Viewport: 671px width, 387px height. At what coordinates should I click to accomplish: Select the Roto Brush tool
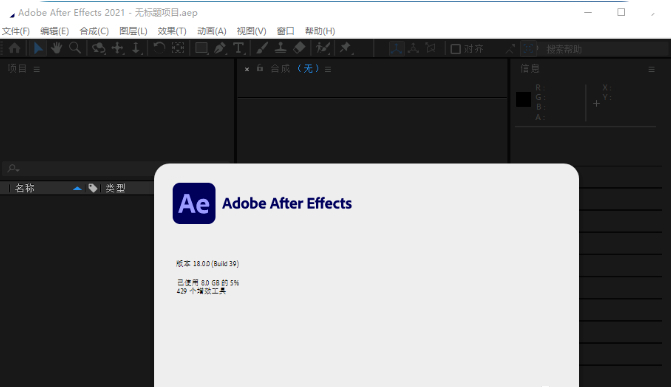[323, 48]
